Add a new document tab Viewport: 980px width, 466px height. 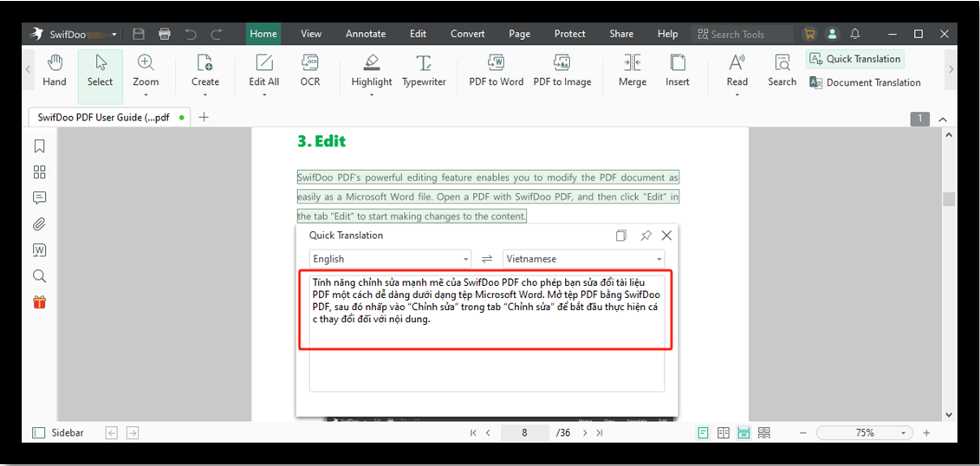click(x=203, y=117)
